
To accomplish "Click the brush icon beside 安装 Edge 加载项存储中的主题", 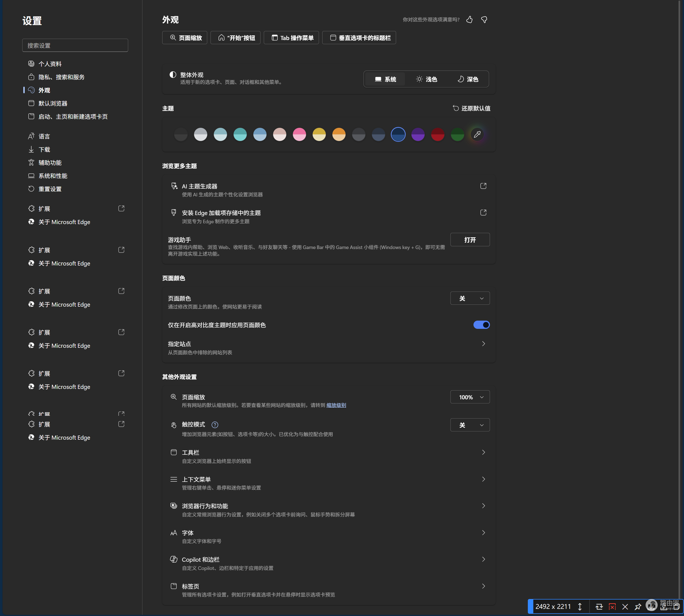I will [x=174, y=213].
